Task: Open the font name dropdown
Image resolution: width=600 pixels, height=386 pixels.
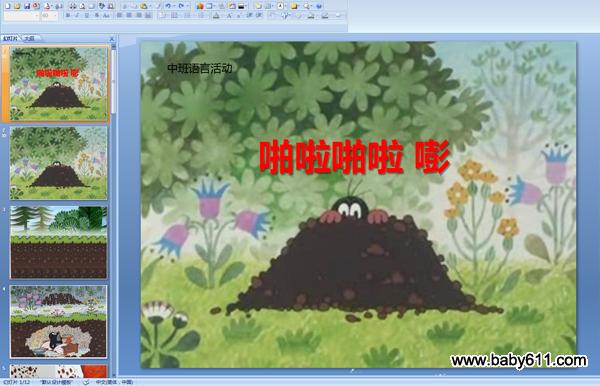Action: (x=37, y=16)
